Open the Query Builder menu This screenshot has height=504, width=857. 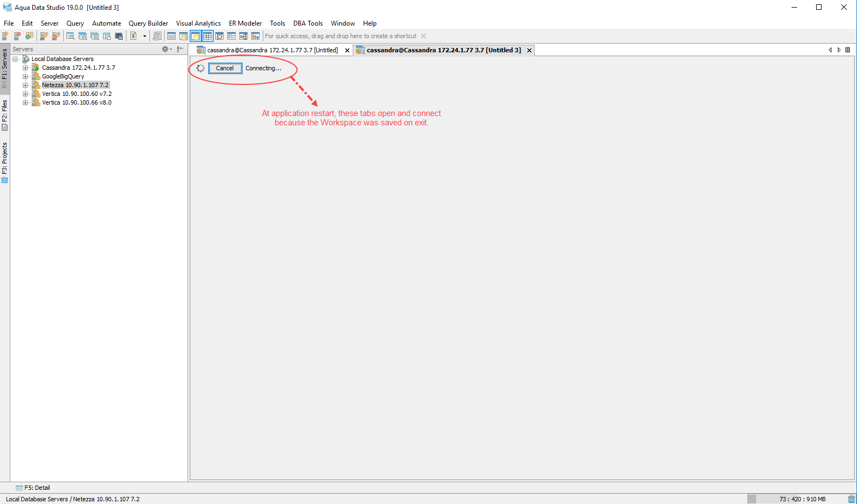tap(148, 23)
